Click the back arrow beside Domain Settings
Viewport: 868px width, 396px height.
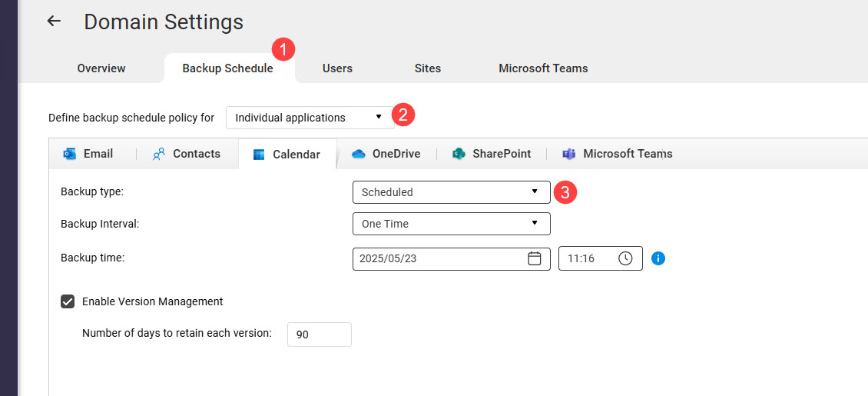[x=54, y=22]
